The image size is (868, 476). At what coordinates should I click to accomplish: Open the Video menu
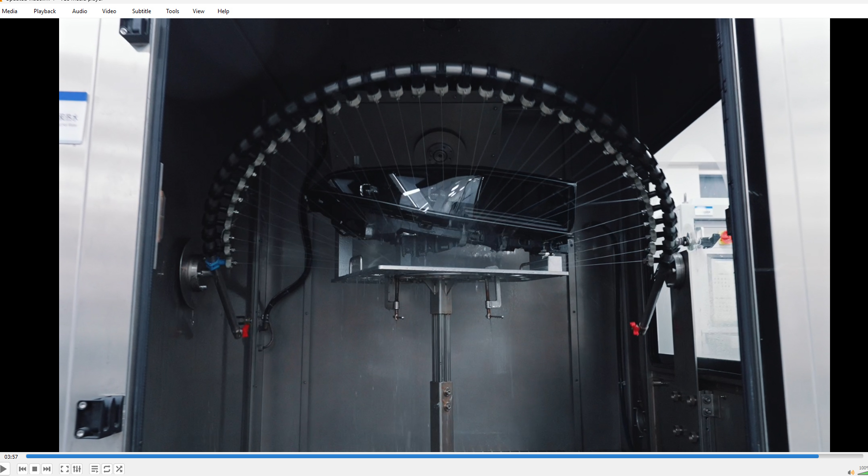pos(109,11)
